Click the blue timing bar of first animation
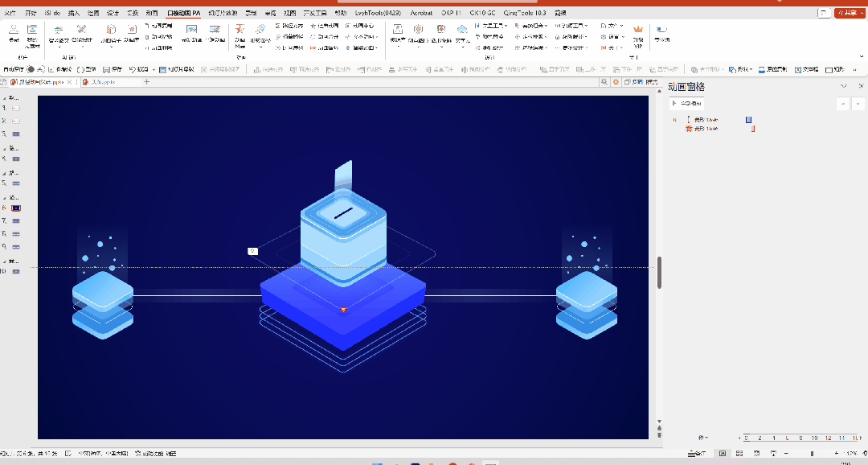 (748, 120)
